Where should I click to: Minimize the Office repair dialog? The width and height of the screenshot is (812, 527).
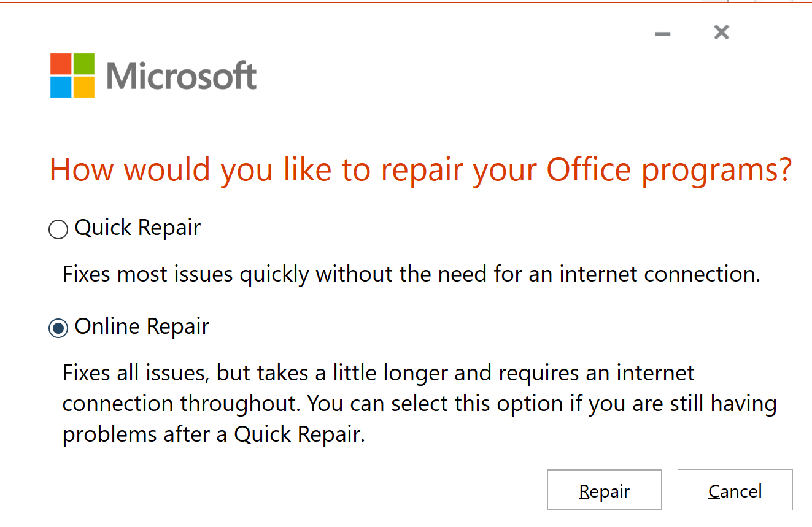coord(662,33)
